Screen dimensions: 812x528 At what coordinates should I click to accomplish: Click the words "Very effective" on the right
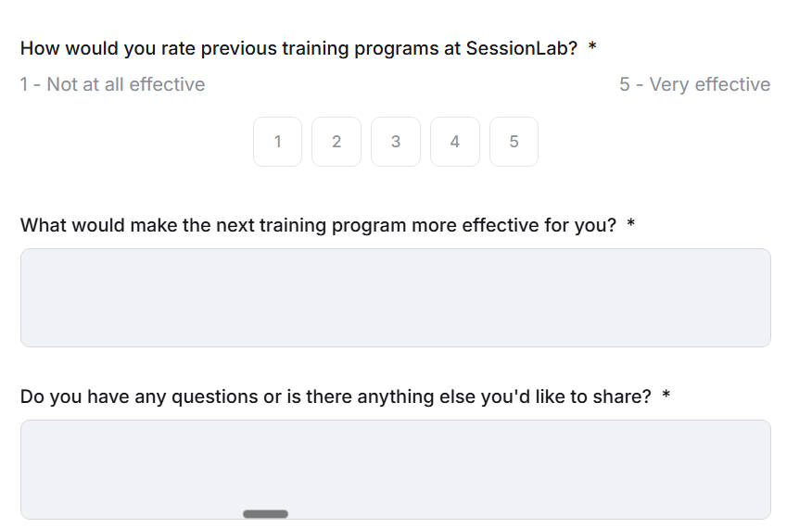[x=709, y=84]
